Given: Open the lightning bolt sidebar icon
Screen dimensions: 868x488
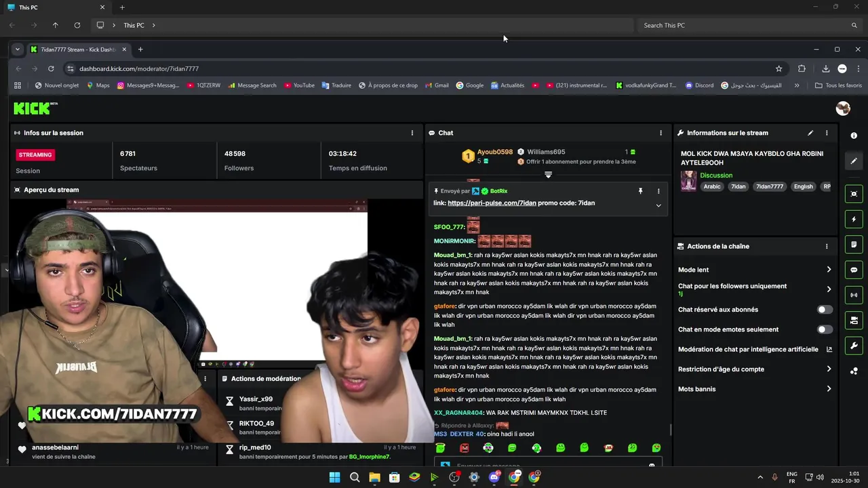Looking at the screenshot, I should pos(854,219).
